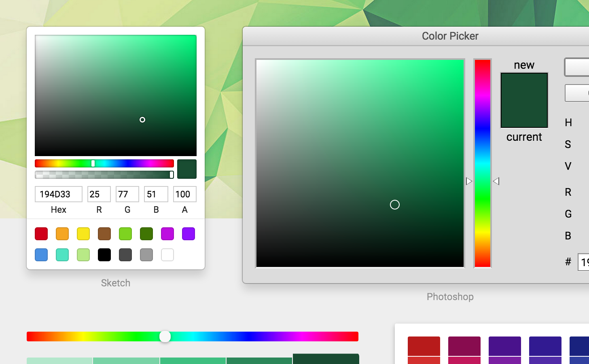Select the orange preset swatch
The image size is (589, 364).
pos(62,234)
